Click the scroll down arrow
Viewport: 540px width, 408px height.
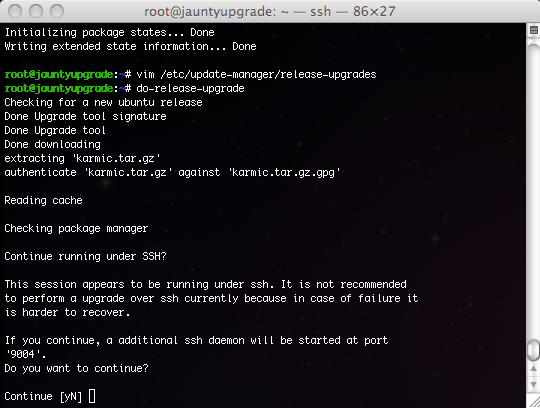pos(533,384)
